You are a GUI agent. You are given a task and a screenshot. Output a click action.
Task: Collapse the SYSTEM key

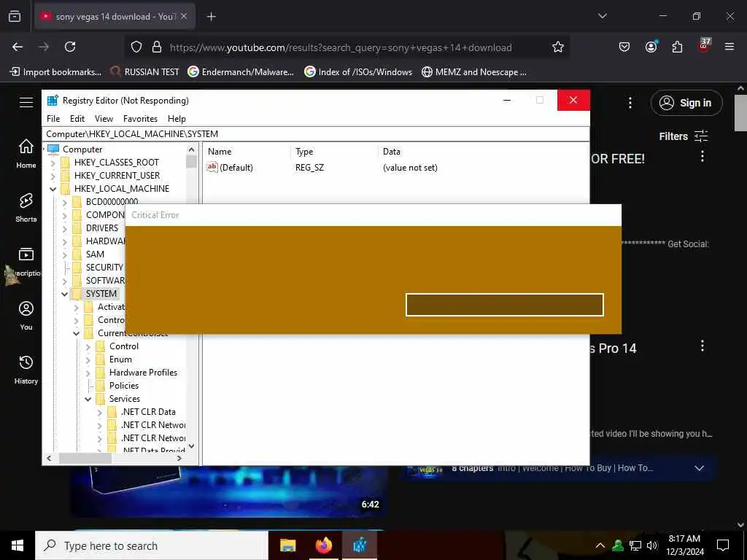click(65, 295)
